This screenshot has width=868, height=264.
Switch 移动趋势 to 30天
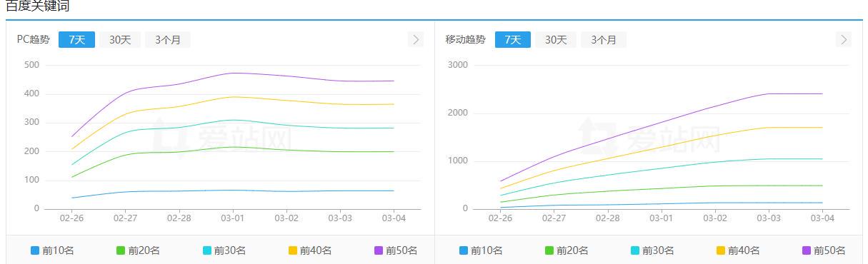(556, 40)
